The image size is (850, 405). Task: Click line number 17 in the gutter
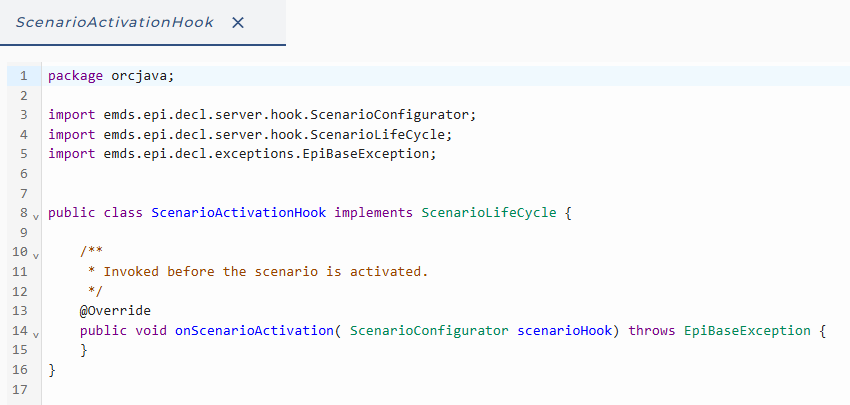click(x=20, y=389)
